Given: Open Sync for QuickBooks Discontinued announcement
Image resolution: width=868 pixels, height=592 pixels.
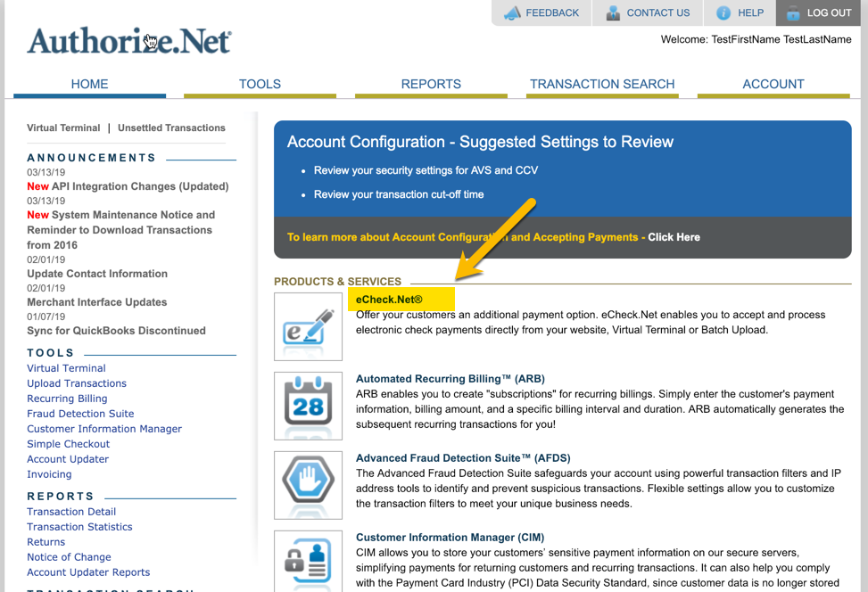Looking at the screenshot, I should [x=116, y=330].
